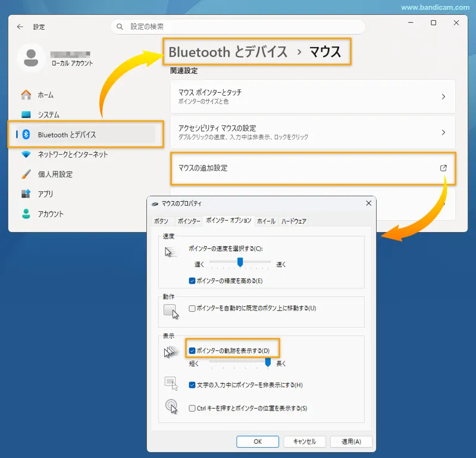Screen dimensions: 476x458
Task: Select ネットワークとインターネット in sidebar
Action: [x=73, y=154]
